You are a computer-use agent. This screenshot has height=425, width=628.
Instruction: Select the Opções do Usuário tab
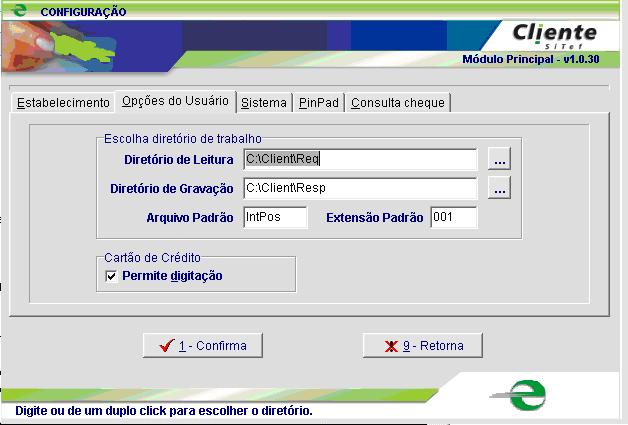[175, 101]
